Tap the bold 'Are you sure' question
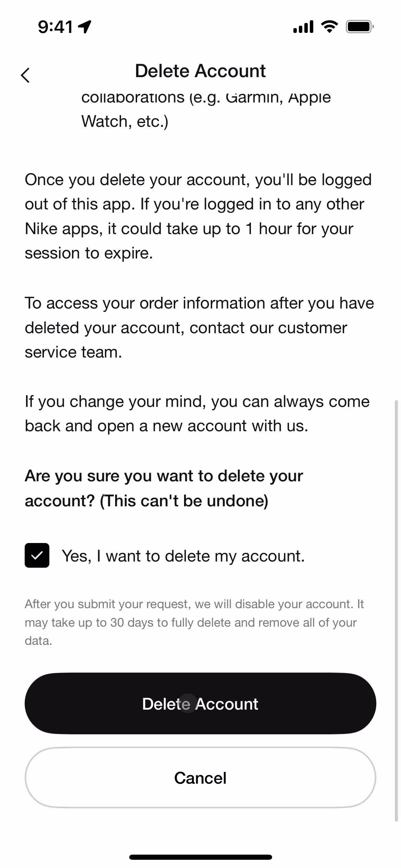The height and width of the screenshot is (868, 401). [x=164, y=488]
